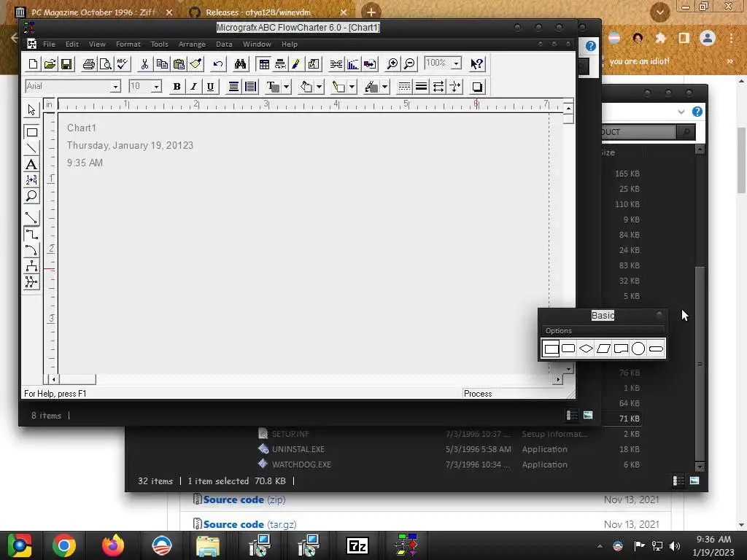The image size is (747, 560).
Task: Select the direct connector line tool
Action: pyautogui.click(x=31, y=217)
